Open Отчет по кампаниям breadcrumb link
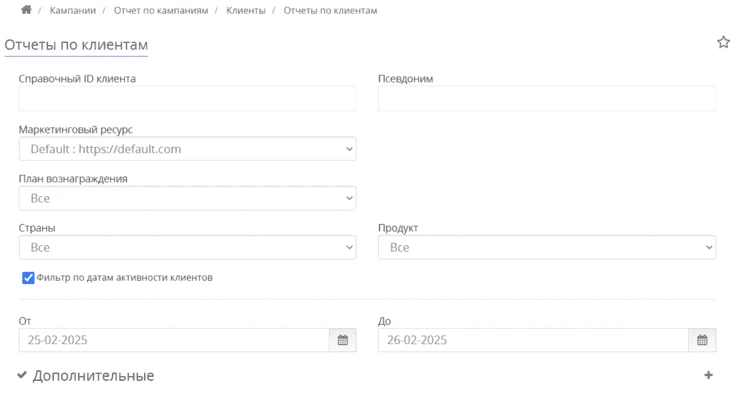Viewport: 730px width, 399px height. [161, 10]
